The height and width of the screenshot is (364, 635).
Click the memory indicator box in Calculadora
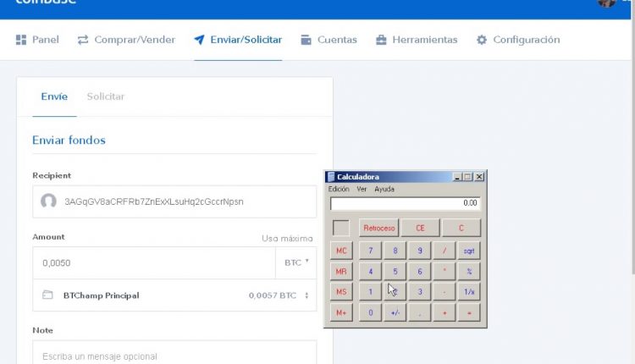coord(341,228)
